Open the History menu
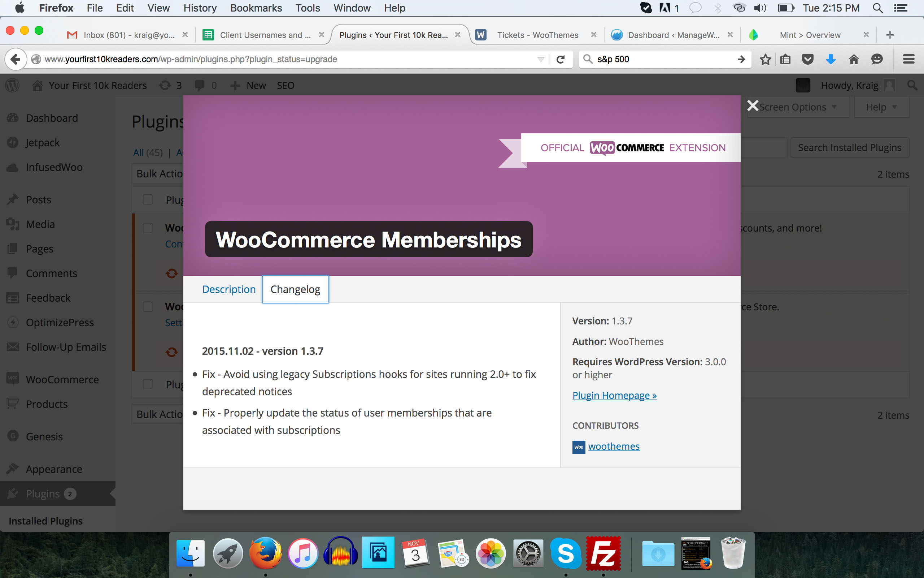The height and width of the screenshot is (578, 924). pos(200,8)
